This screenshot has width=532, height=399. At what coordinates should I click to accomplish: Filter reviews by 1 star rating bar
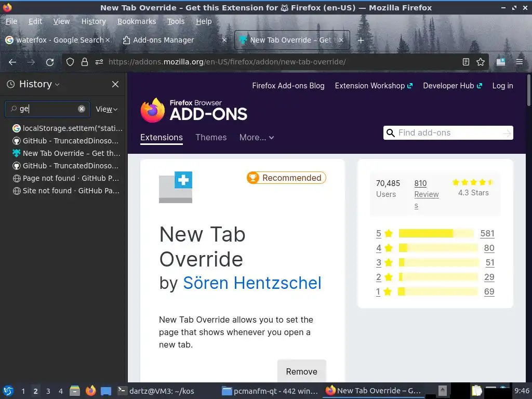pos(438,292)
